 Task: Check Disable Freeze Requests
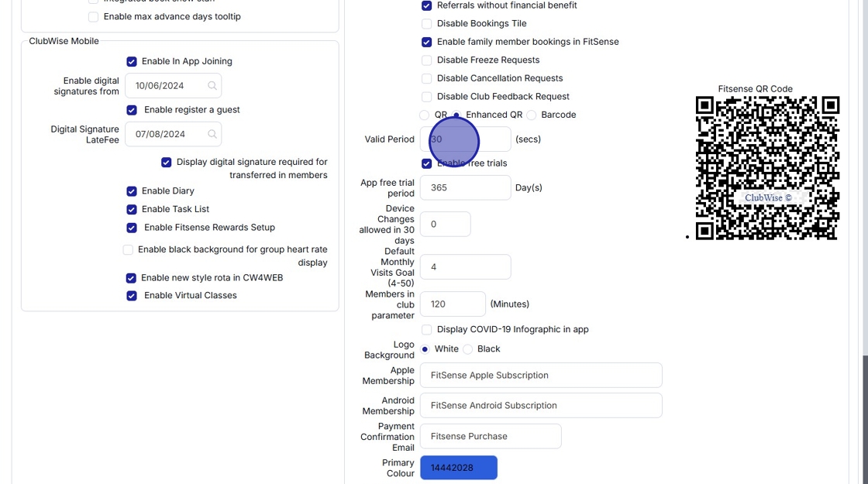(426, 60)
